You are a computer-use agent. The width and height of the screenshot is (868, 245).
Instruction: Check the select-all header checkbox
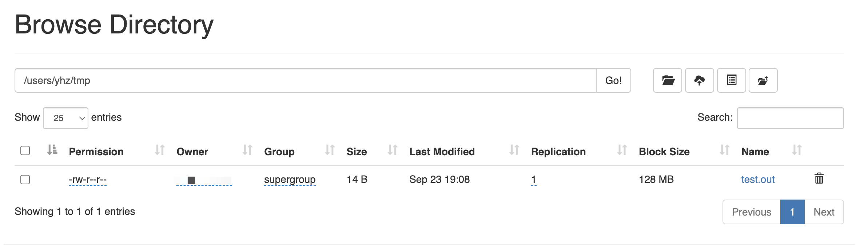pos(25,150)
